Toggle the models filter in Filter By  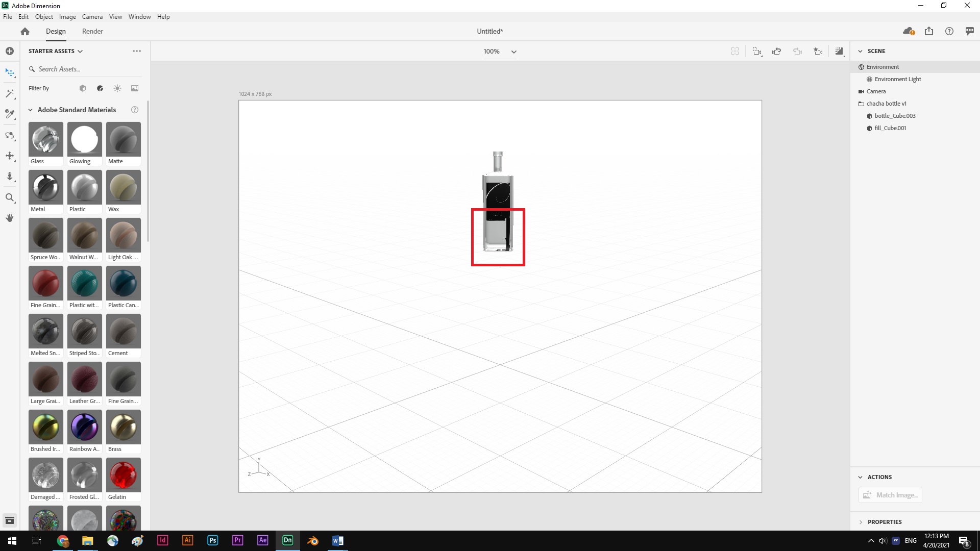point(83,88)
